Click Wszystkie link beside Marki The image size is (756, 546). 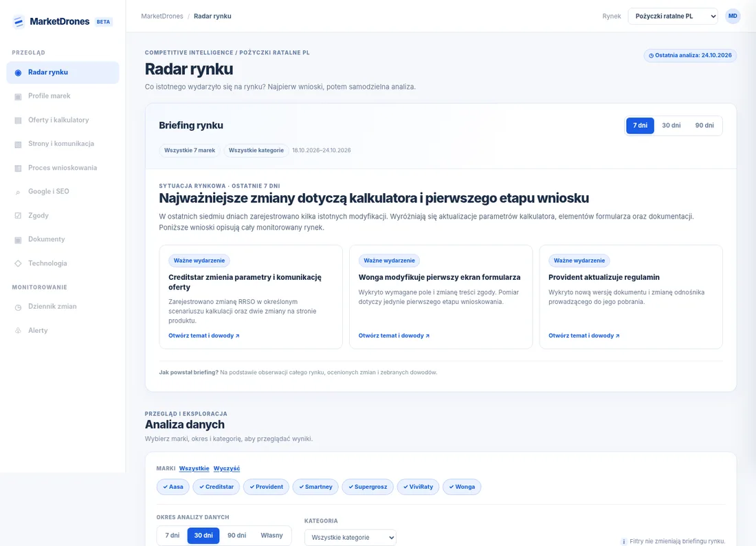coord(194,468)
